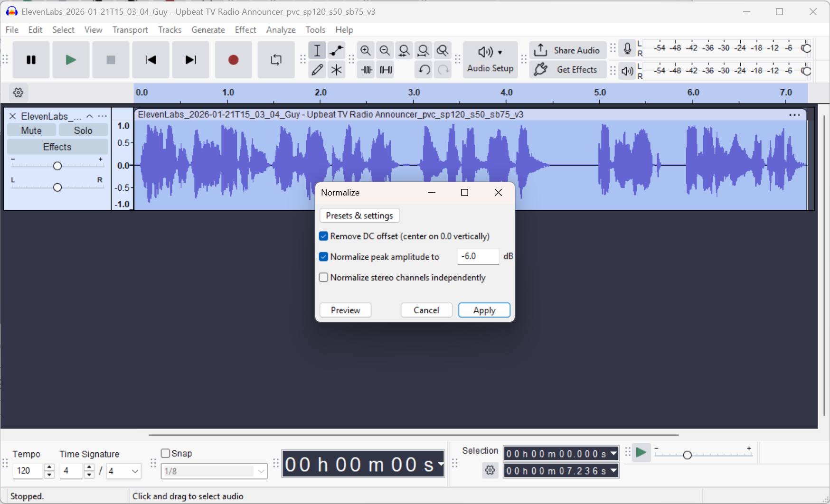Viewport: 830px width, 504px height.
Task: Select the Envelope tool
Action: click(x=336, y=50)
